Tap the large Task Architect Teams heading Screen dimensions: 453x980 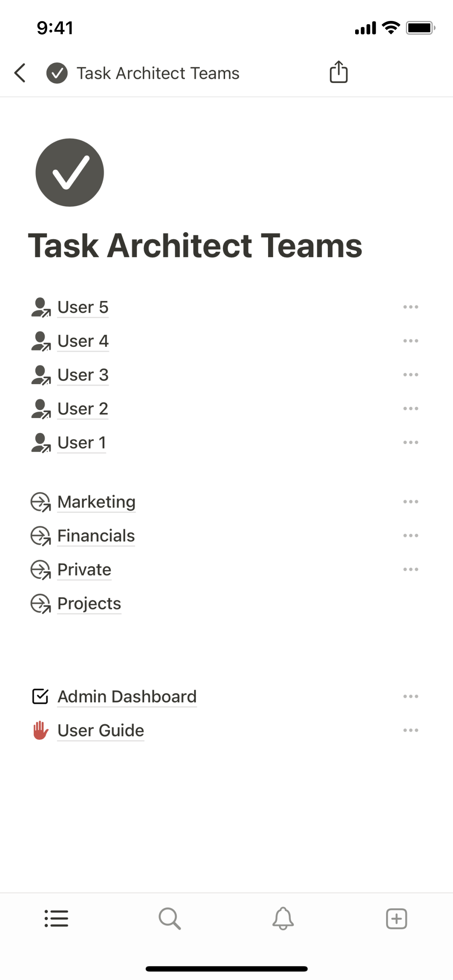click(x=195, y=245)
